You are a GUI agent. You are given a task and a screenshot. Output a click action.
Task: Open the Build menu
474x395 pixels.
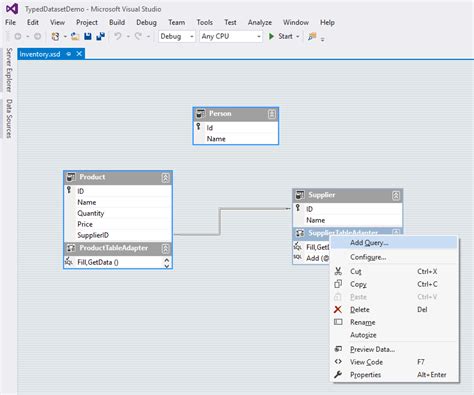click(117, 22)
